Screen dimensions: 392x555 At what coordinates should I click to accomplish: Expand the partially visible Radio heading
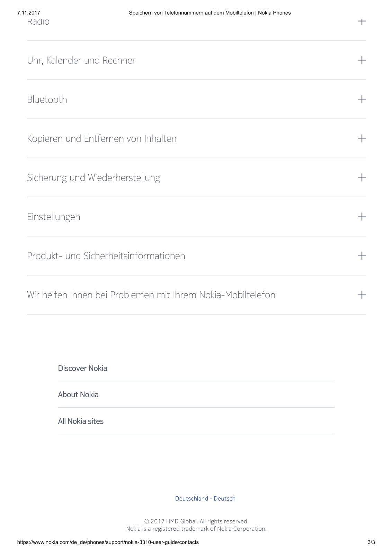pyautogui.click(x=38, y=22)
